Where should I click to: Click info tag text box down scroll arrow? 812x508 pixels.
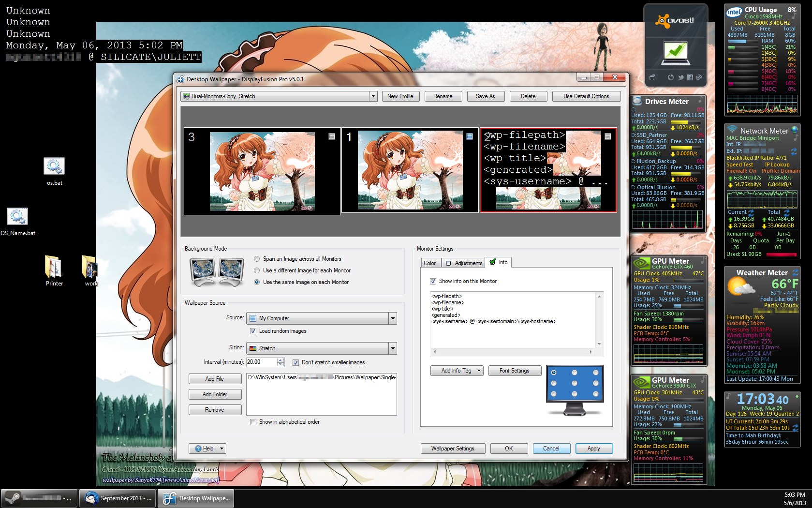pos(599,344)
